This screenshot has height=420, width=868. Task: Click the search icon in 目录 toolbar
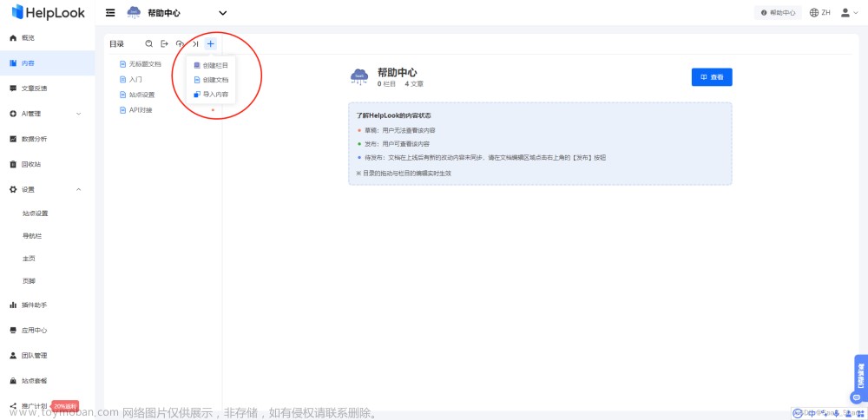tap(149, 43)
